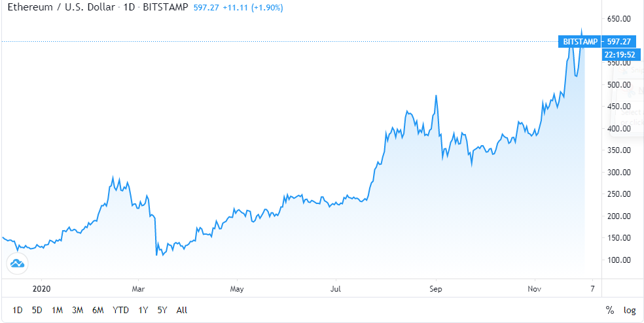This screenshot has height=323, width=644.
Task: Show All historical data range
Action: click(x=181, y=311)
